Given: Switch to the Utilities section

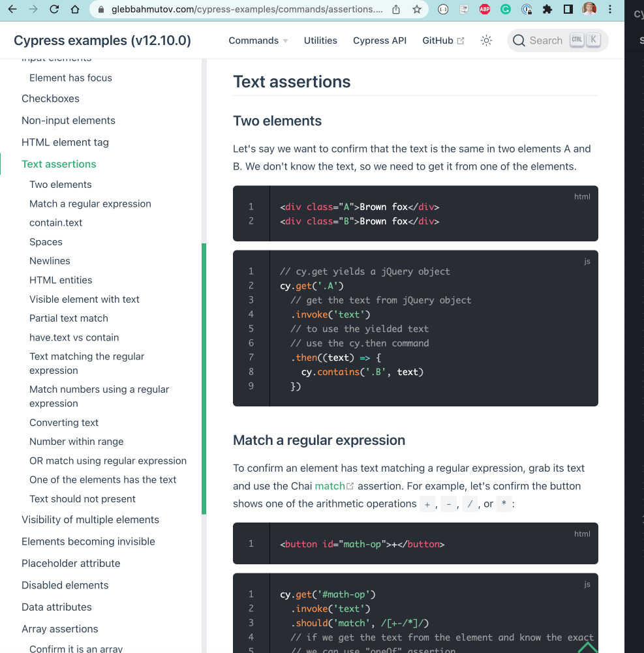Looking at the screenshot, I should point(320,40).
